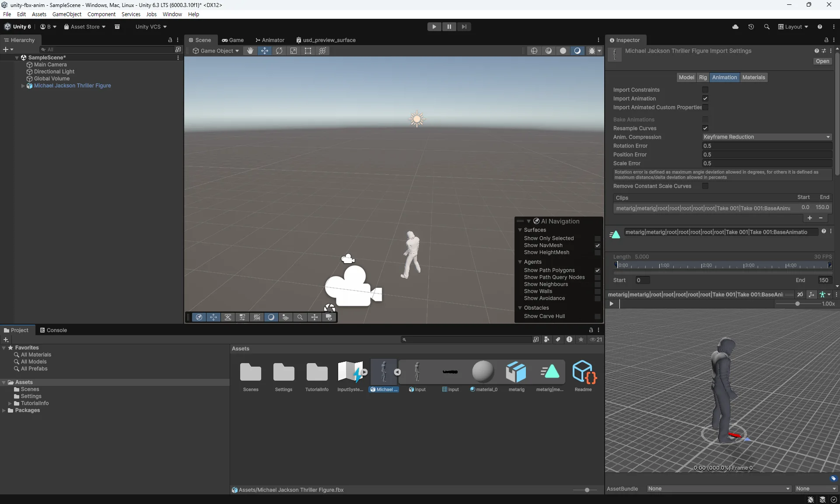Collapse the Surfaces section in AI Navigation
This screenshot has width=840, height=504.
coord(520,230)
